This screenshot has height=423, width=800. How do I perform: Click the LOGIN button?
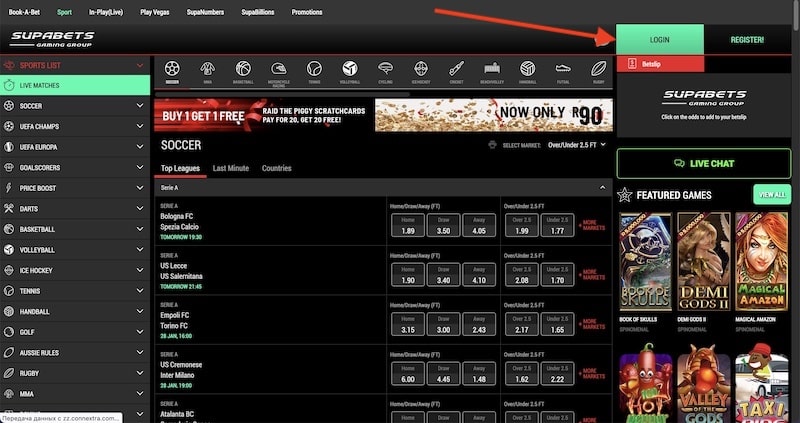pyautogui.click(x=660, y=39)
